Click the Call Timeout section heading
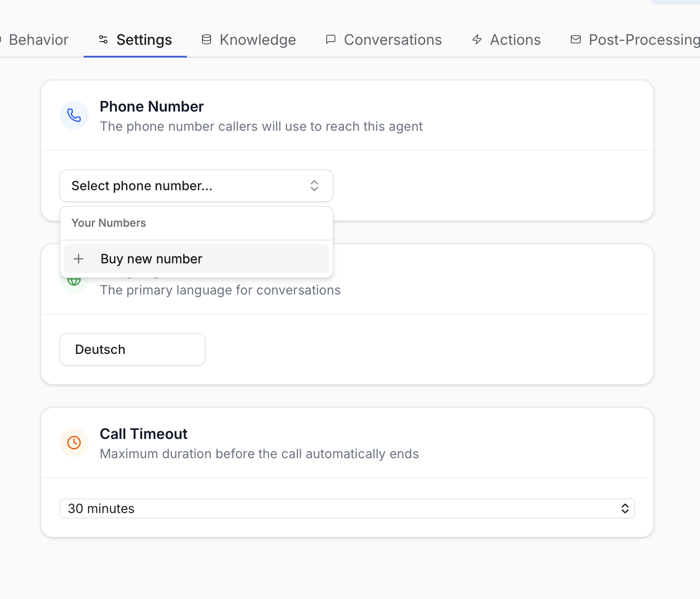Viewport: 700px width, 599px height. point(143,434)
